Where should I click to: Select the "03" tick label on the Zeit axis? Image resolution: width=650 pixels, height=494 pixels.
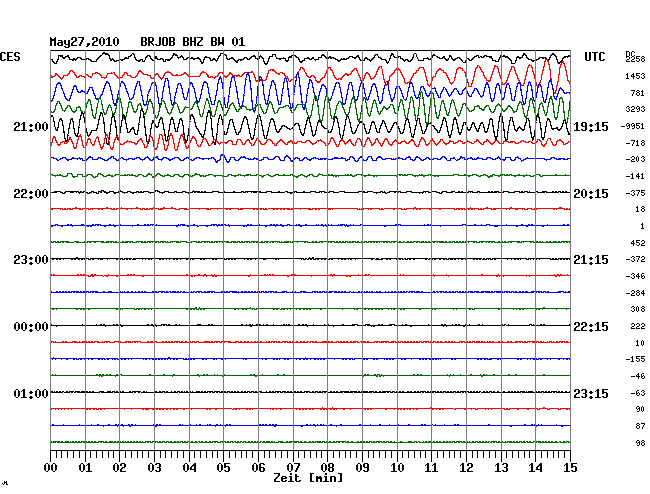click(x=154, y=468)
